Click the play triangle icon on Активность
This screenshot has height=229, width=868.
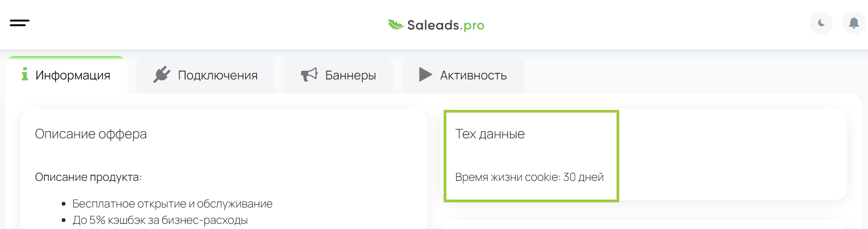(425, 75)
